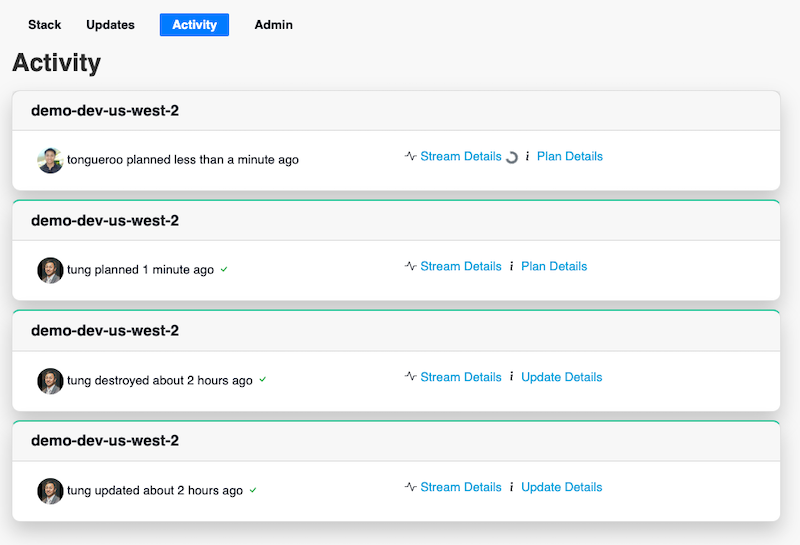Click the loading spinner next to tongueroo's Stream Details
Viewport: 800px width, 545px height.
coord(512,158)
